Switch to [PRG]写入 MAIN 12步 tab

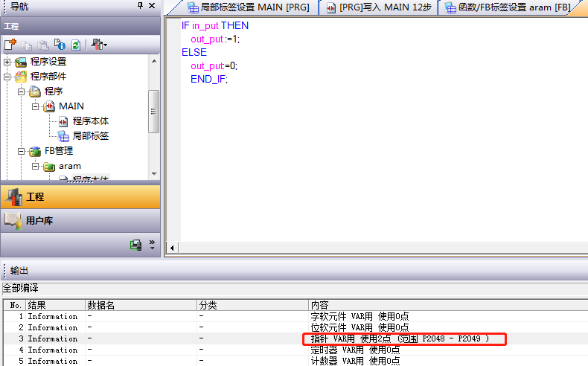coord(380,7)
